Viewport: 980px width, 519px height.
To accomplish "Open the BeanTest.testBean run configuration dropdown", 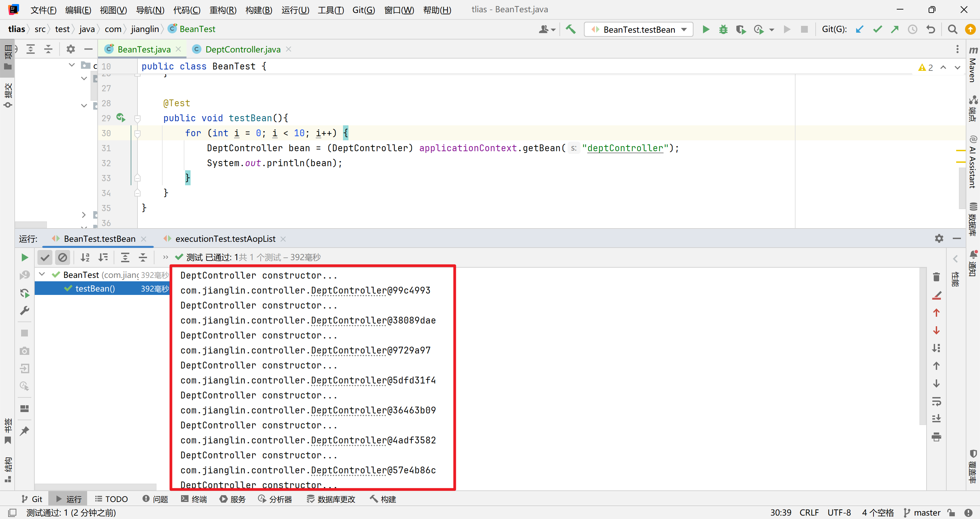I will (639, 29).
